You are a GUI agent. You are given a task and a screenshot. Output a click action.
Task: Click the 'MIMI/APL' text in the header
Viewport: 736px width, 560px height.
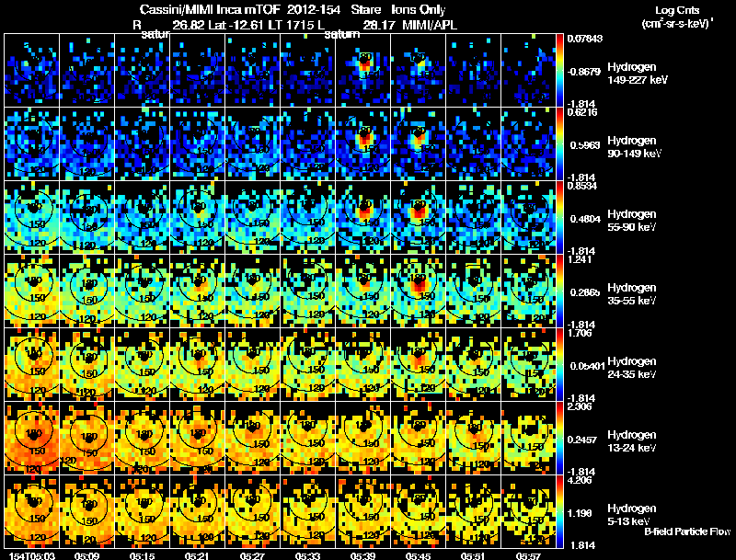pos(430,25)
